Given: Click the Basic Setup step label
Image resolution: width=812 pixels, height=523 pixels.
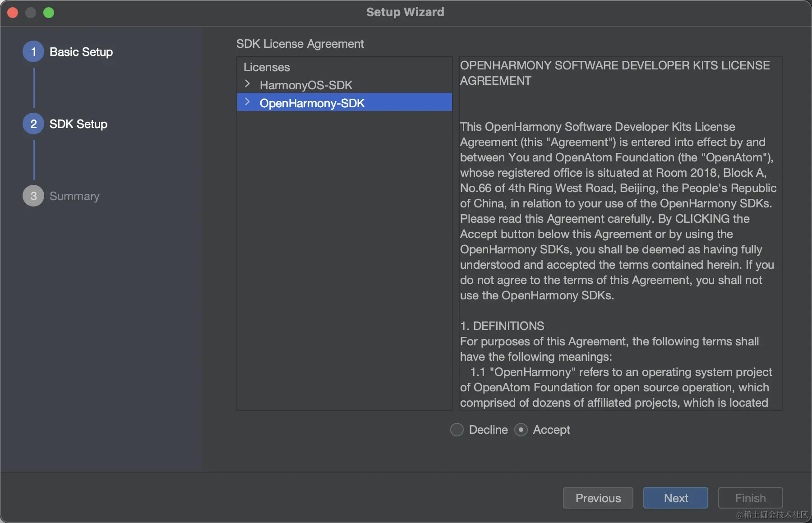Looking at the screenshot, I should [x=81, y=52].
